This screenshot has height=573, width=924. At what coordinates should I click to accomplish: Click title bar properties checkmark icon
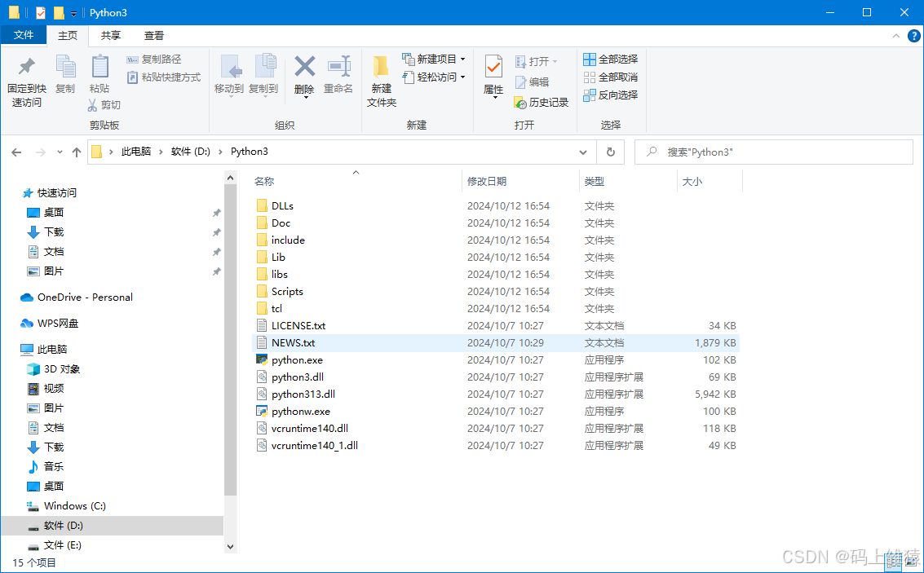point(41,13)
